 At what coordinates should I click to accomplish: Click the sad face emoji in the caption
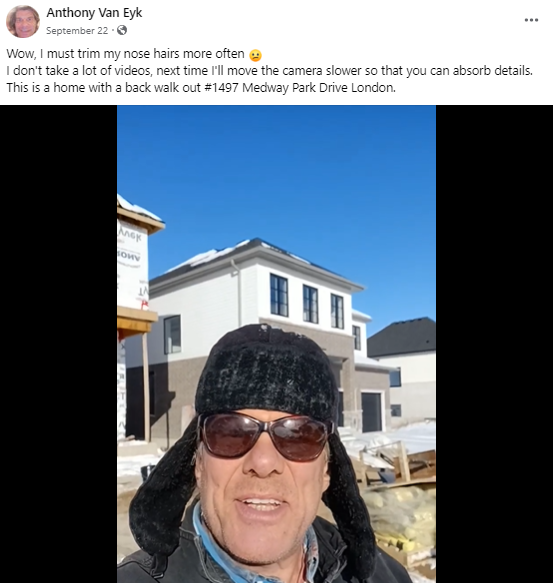(x=255, y=55)
